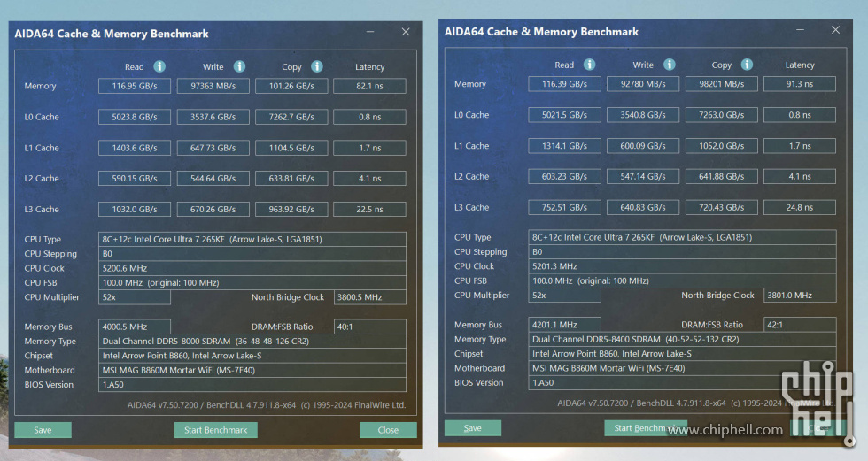The image size is (868, 461).
Task: Select L2 Cache Read value 590.15 GB/s
Action: 135,179
